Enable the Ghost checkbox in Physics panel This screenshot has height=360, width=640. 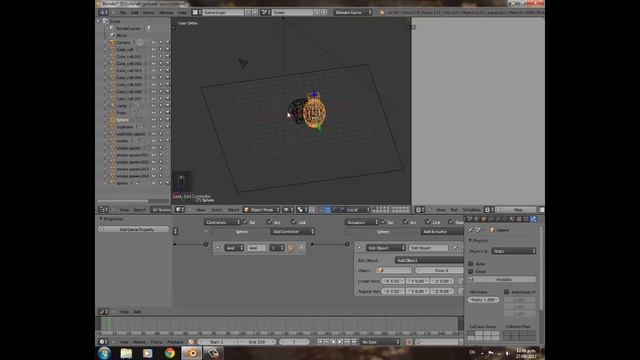pyautogui.click(x=471, y=271)
